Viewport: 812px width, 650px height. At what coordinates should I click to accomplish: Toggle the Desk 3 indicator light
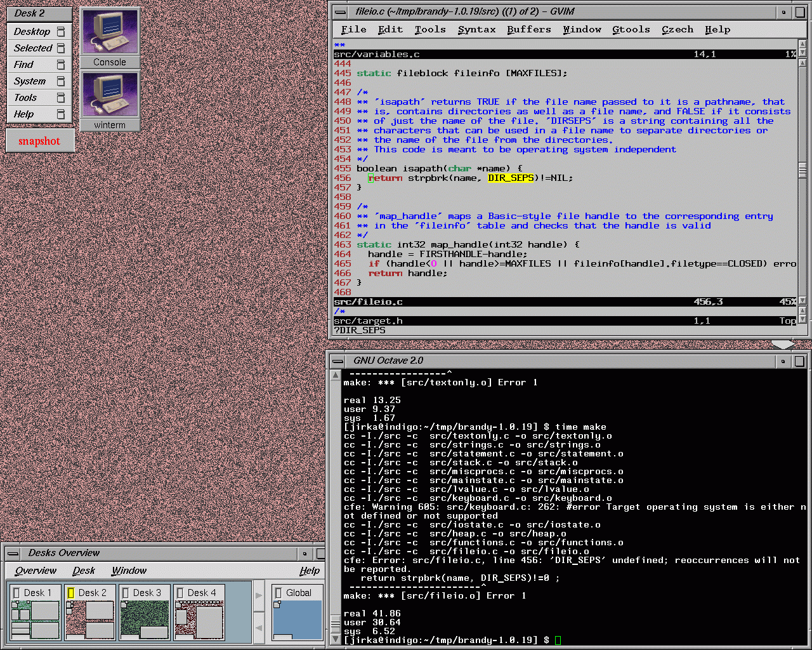coord(126,593)
